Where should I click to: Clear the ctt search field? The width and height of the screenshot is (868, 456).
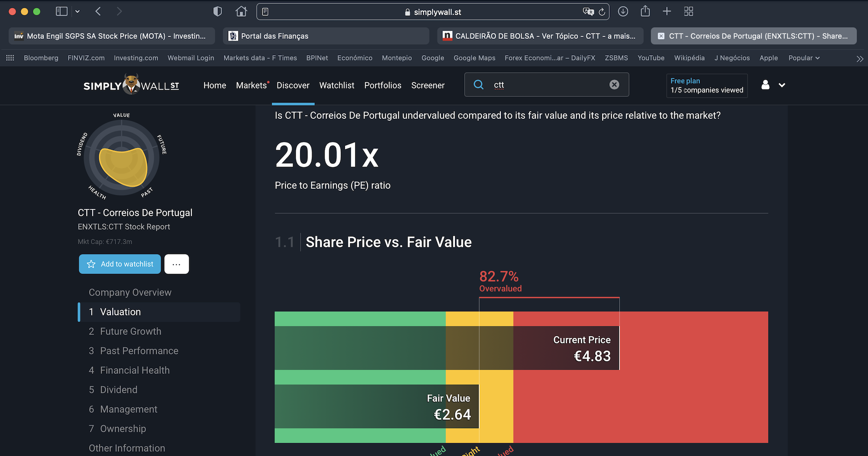tap(614, 85)
